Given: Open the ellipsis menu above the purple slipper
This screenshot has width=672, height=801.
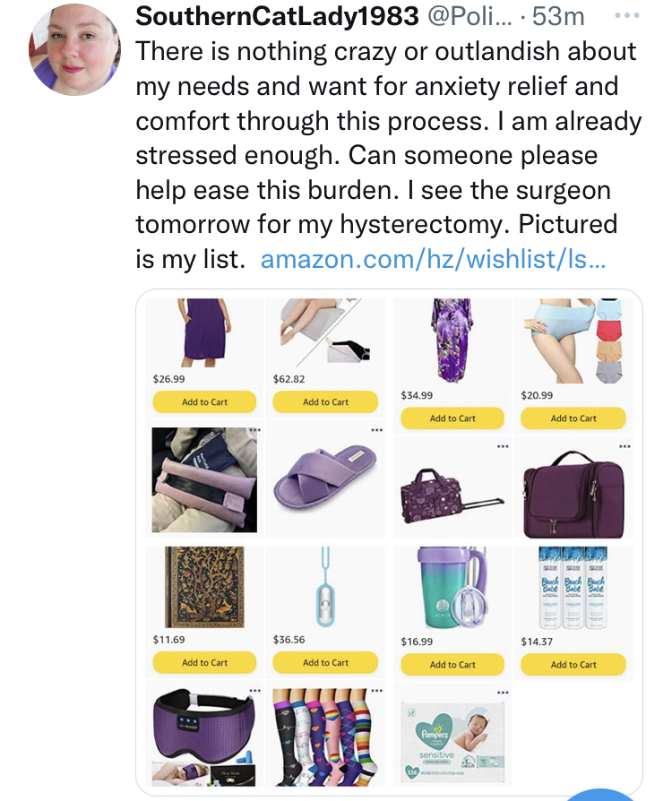Looking at the screenshot, I should pos(377,430).
